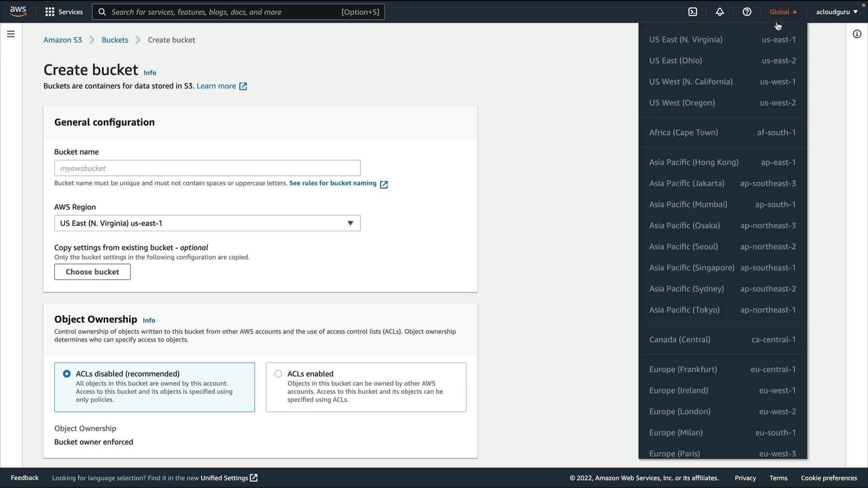Screen dimensions: 868x488
Task: Open the Services grid menu
Action: [64, 12]
